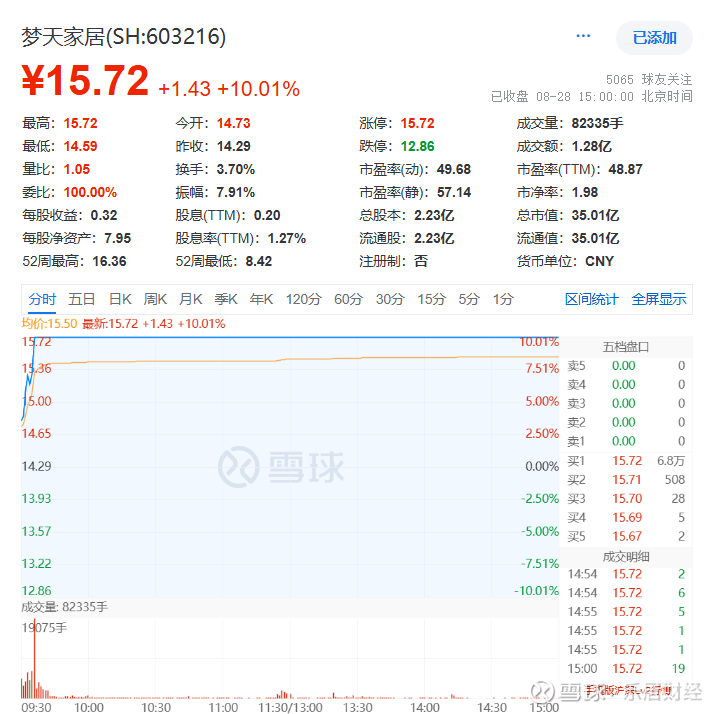This screenshot has height=714, width=723.
Task: Click the 5065 球友关注 followers text
Action: [x=649, y=79]
